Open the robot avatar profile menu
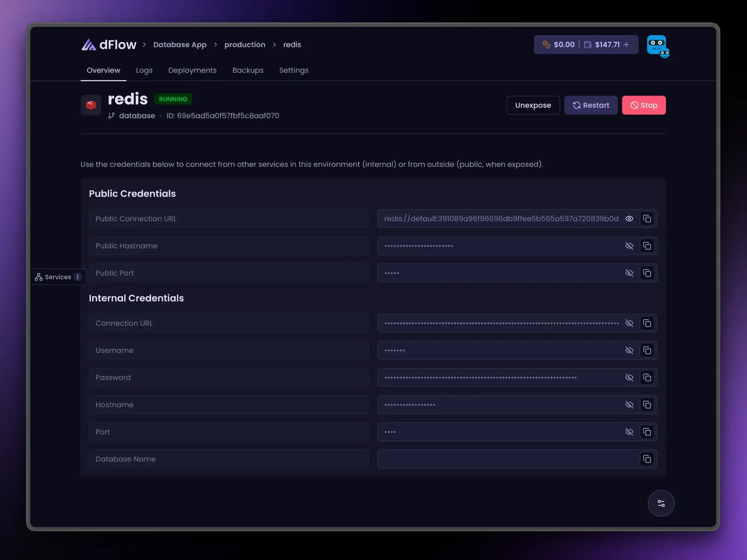Image resolution: width=747 pixels, height=560 pixels. (x=658, y=46)
